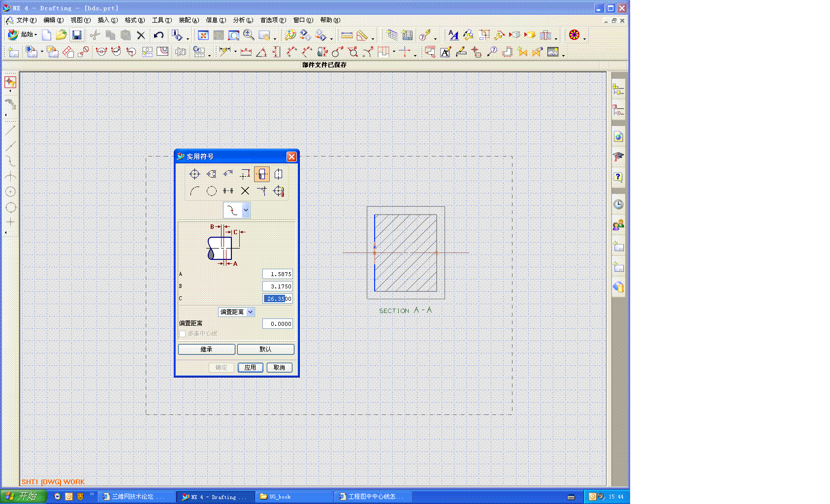Screen dimensions: 830x504
Task: Click the Save floppy disk icon
Action: [76, 35]
